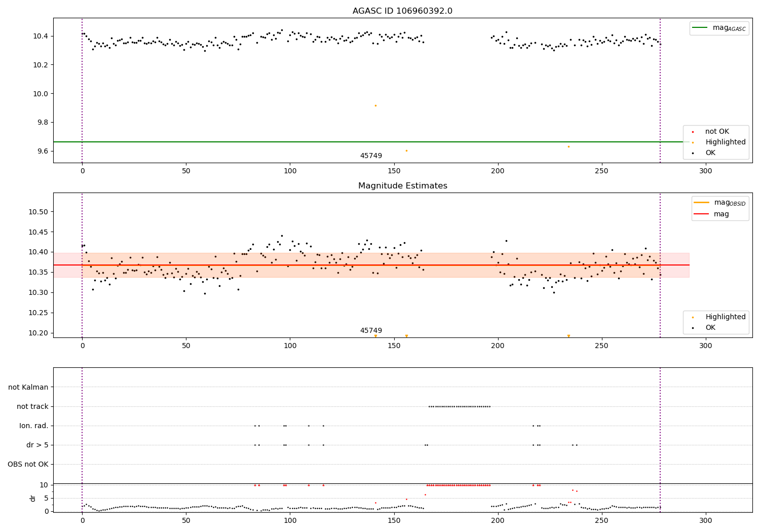Click the 'not track' row label
760x532 pixels.
[x=32, y=406]
